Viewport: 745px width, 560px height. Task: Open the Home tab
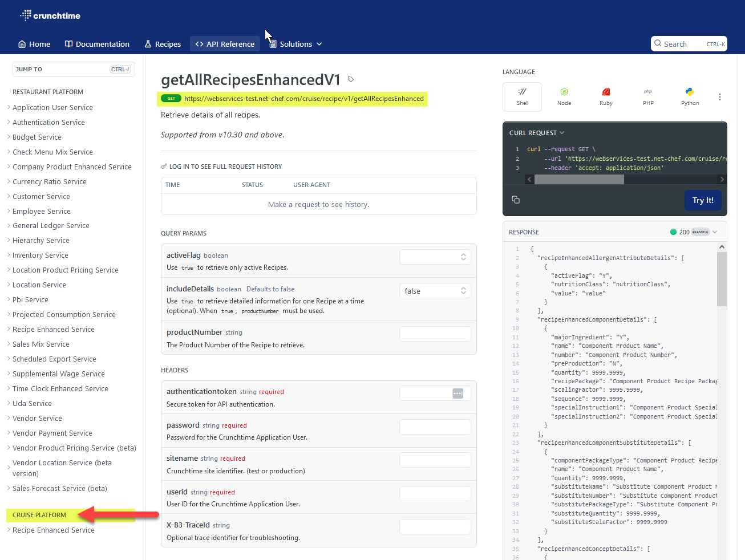pyautogui.click(x=34, y=44)
